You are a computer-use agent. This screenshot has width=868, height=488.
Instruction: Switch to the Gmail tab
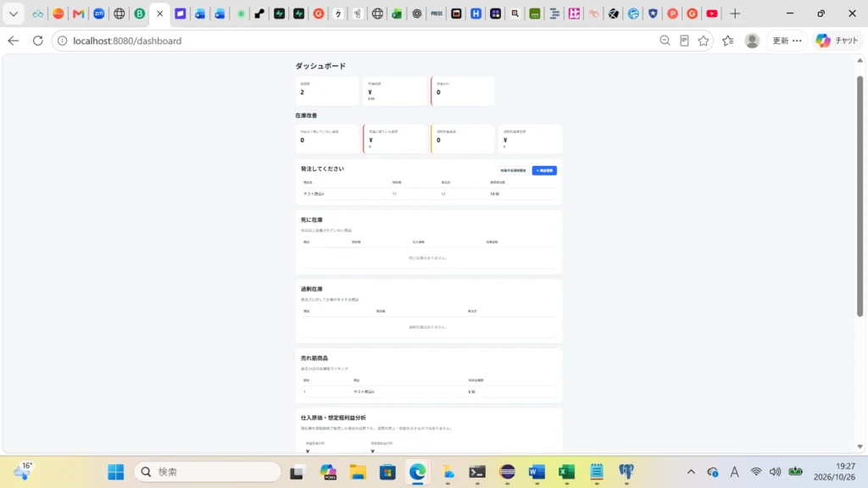coord(79,14)
